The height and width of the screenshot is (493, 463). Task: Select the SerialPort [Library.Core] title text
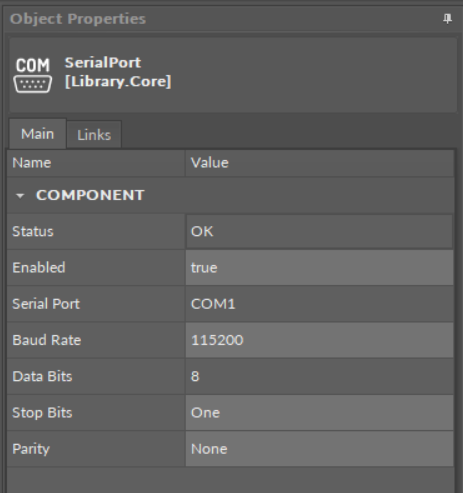[x=118, y=72]
